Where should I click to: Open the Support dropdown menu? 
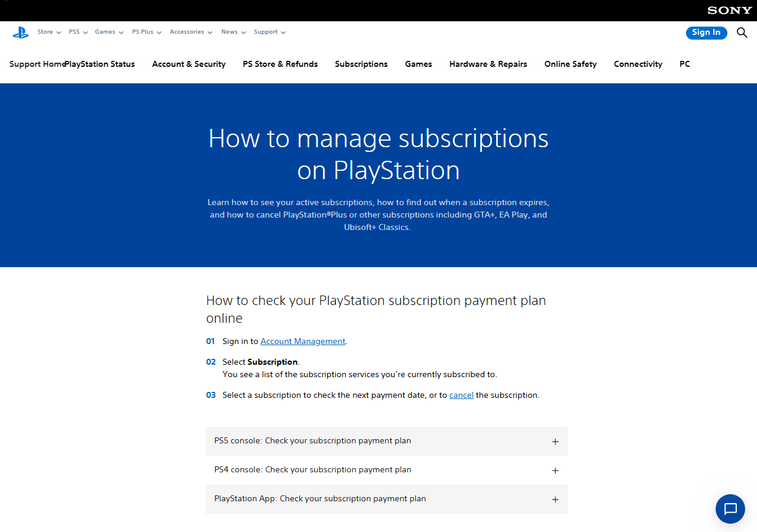[x=270, y=32]
